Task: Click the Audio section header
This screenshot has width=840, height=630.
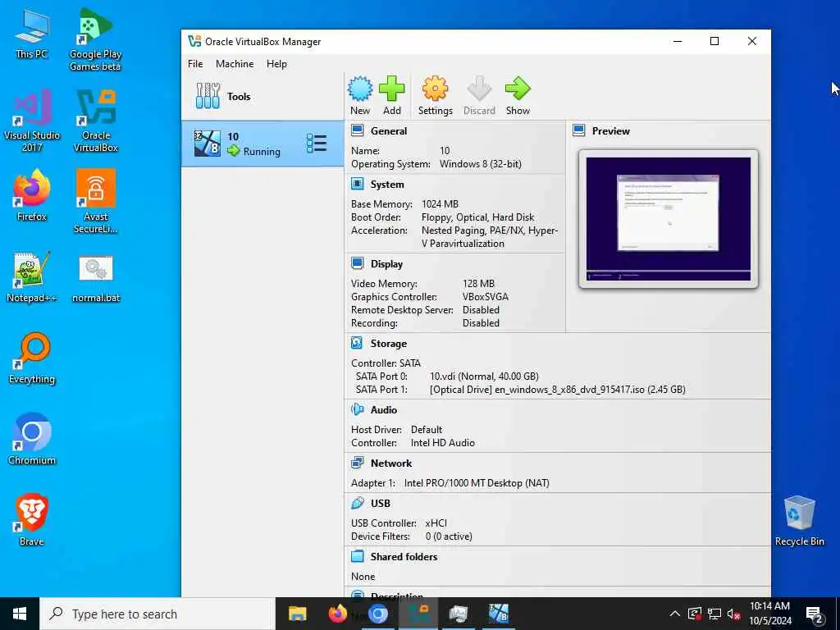Action: click(x=384, y=410)
